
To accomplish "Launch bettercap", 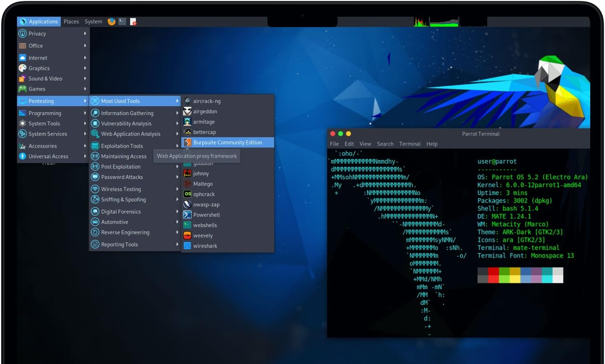I will coord(204,132).
